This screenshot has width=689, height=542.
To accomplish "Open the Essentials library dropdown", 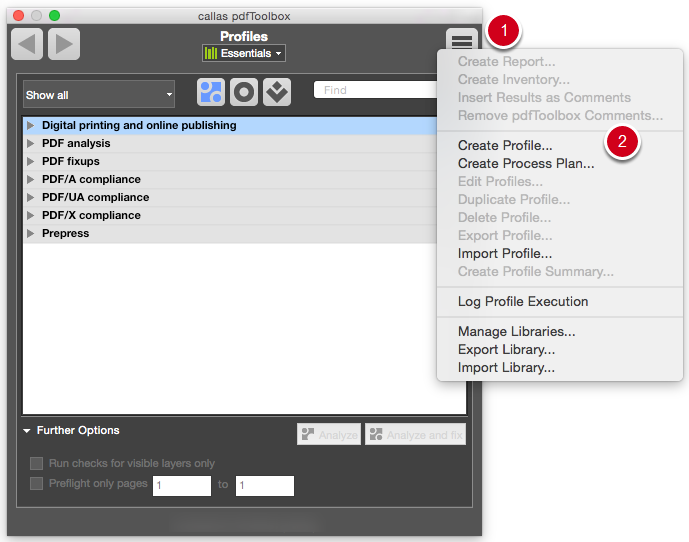I will click(244, 53).
